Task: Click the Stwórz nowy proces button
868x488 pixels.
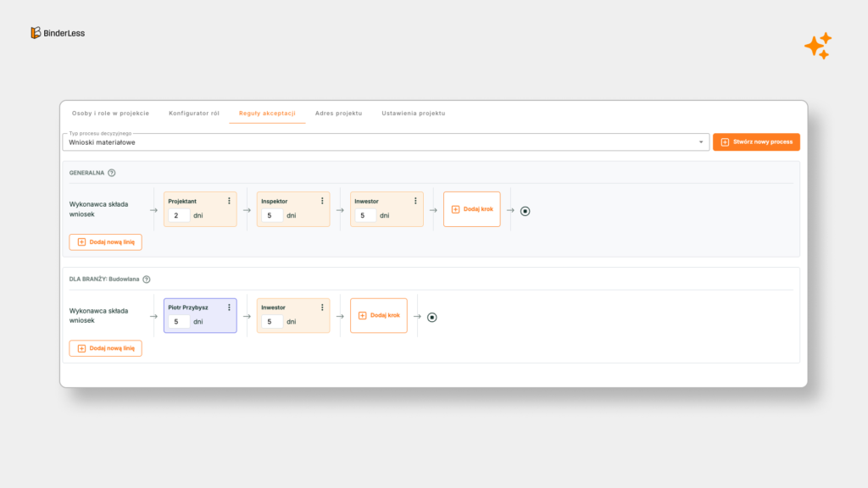Action: click(756, 142)
